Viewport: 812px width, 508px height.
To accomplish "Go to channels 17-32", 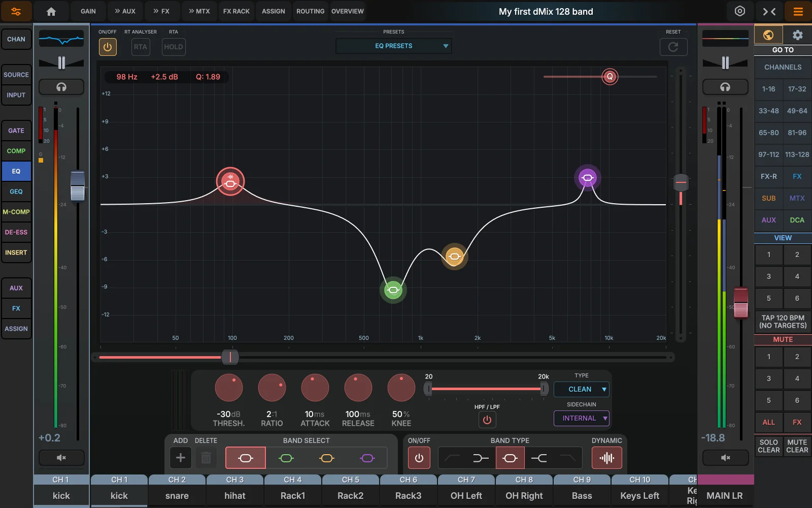I will (797, 89).
